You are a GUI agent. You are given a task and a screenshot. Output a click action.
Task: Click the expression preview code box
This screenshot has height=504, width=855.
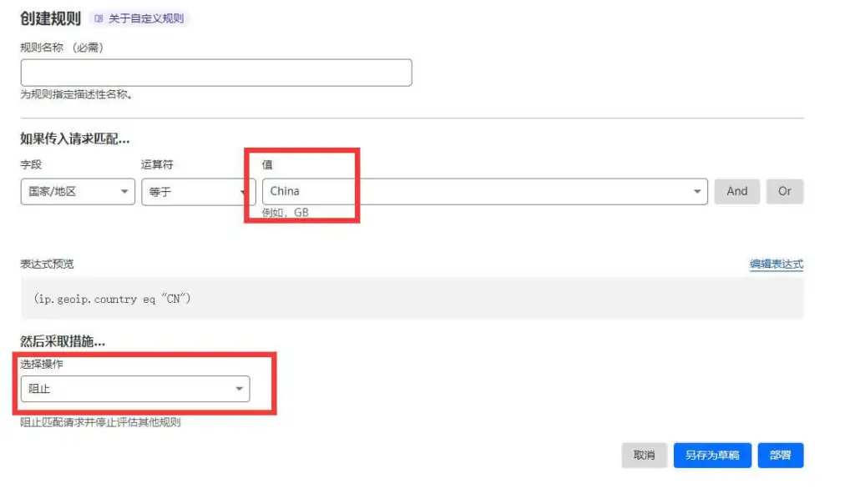[x=412, y=299]
